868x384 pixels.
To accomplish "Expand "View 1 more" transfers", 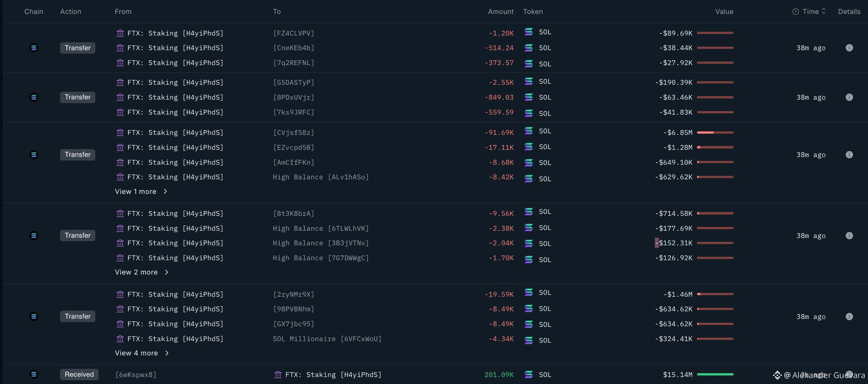I will [141, 191].
